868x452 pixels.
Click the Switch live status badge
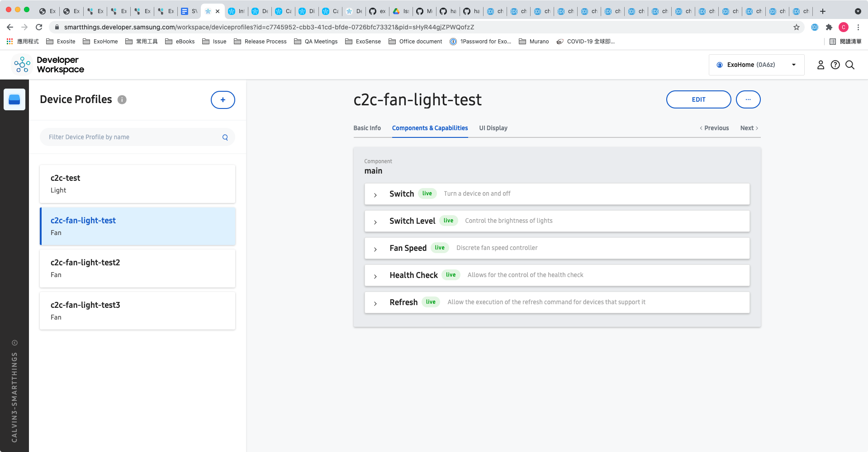(x=427, y=193)
